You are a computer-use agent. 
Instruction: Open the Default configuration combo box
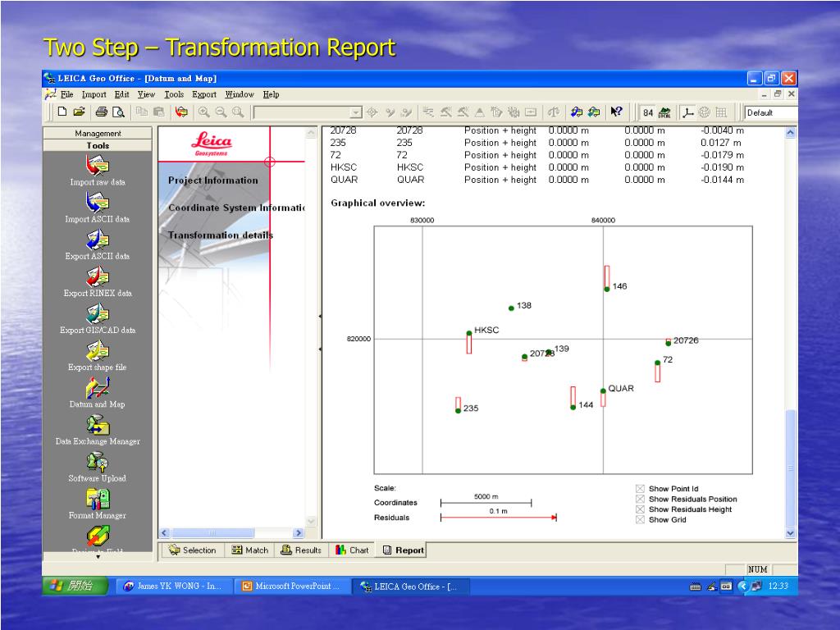point(771,112)
